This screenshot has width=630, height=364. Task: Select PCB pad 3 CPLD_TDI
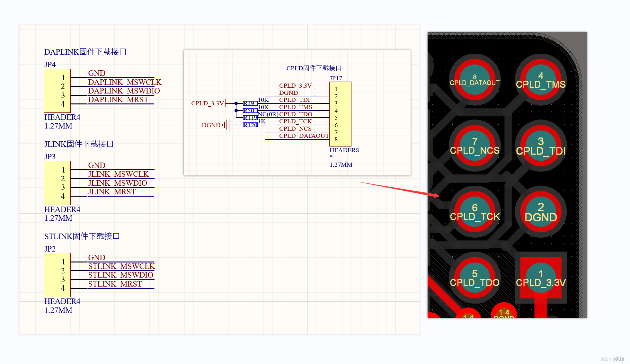541,146
